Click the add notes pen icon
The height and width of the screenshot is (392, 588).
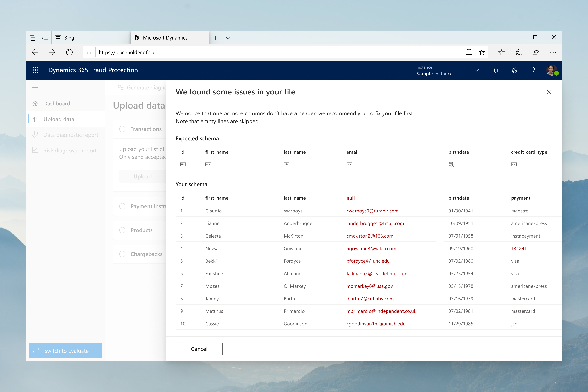tap(518, 52)
